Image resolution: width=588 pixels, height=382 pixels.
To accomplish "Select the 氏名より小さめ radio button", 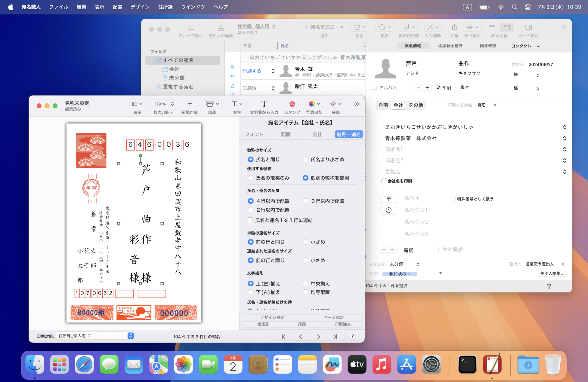I will [x=305, y=159].
